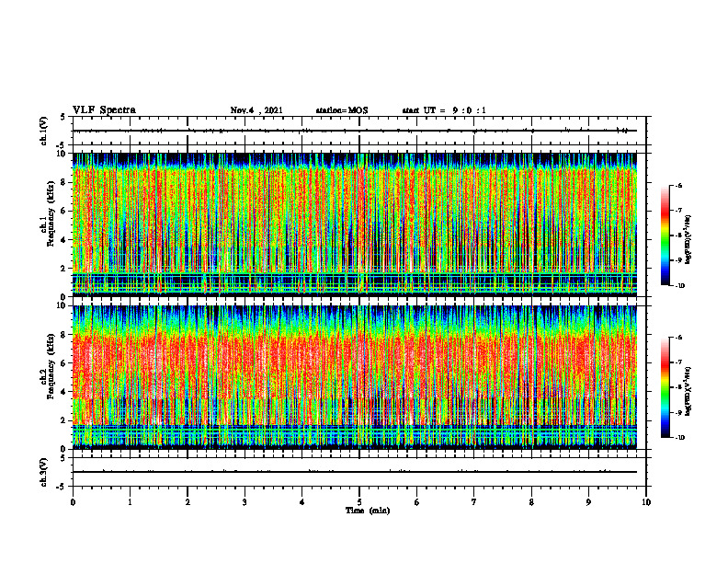Click time axis tick label "3"
Image resolution: width=728 pixels, height=563 pixels.
245,502
